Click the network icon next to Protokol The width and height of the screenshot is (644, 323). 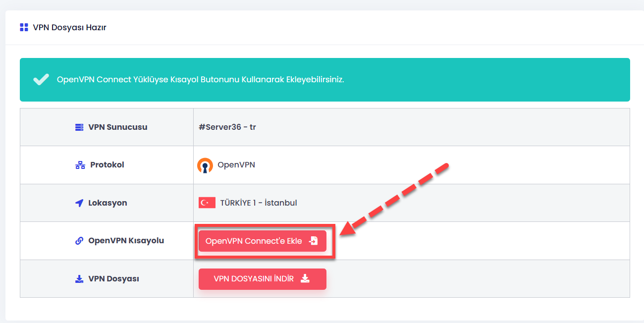click(80, 165)
